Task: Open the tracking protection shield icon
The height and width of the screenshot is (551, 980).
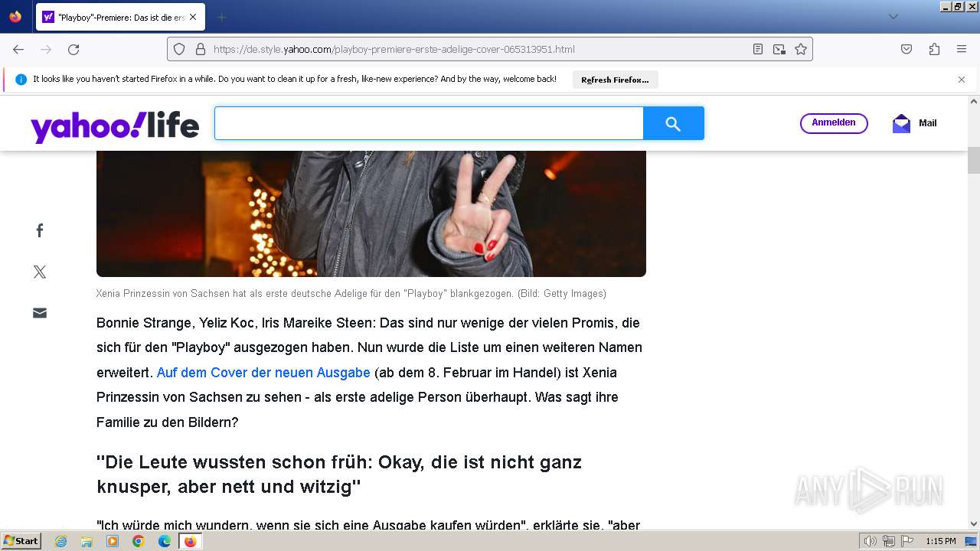Action: 179,49
